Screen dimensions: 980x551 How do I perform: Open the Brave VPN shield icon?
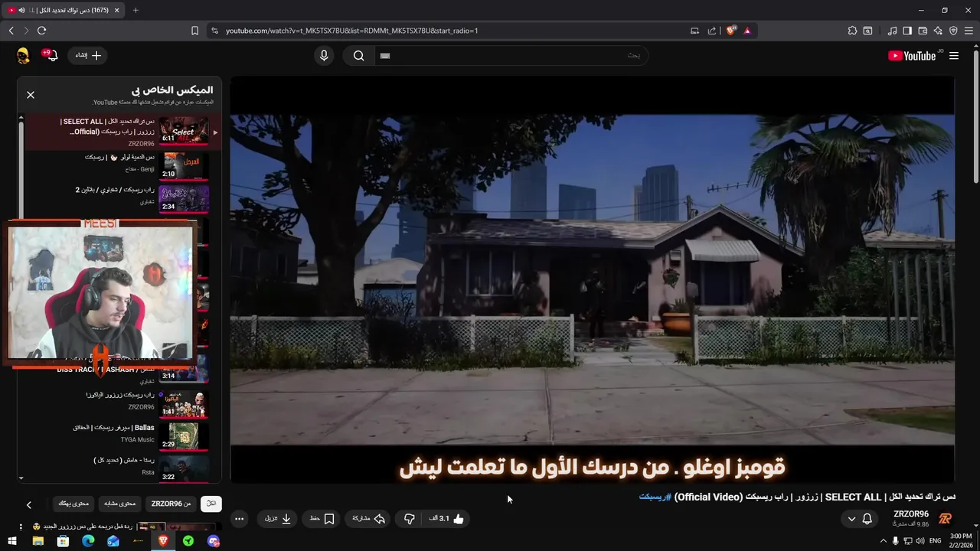953,31
